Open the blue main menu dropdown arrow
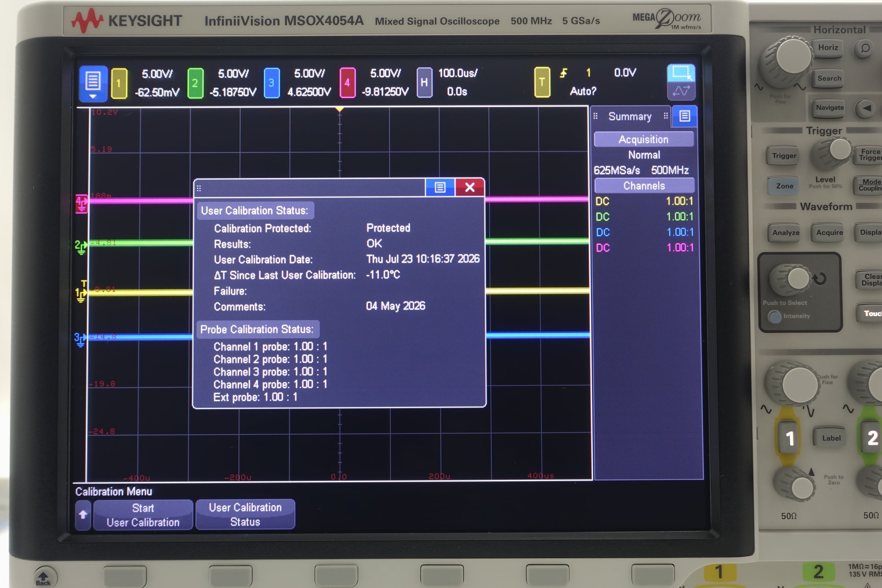 tap(93, 96)
